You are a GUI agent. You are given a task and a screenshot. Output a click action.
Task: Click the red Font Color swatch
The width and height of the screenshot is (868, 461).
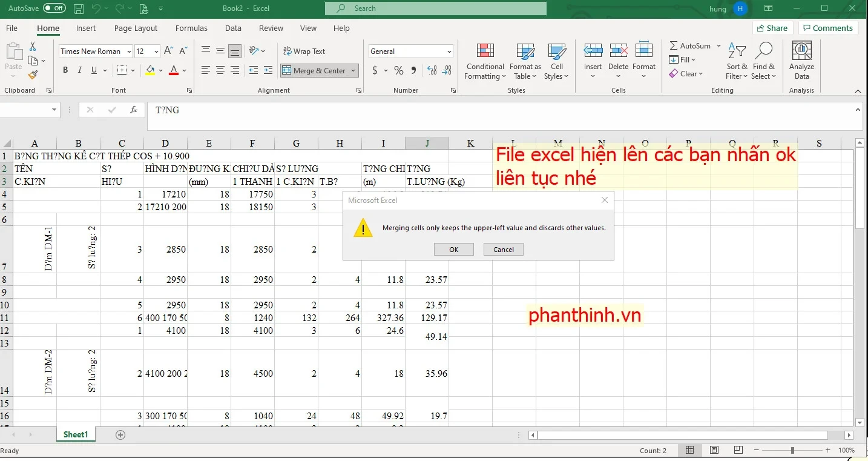point(174,70)
